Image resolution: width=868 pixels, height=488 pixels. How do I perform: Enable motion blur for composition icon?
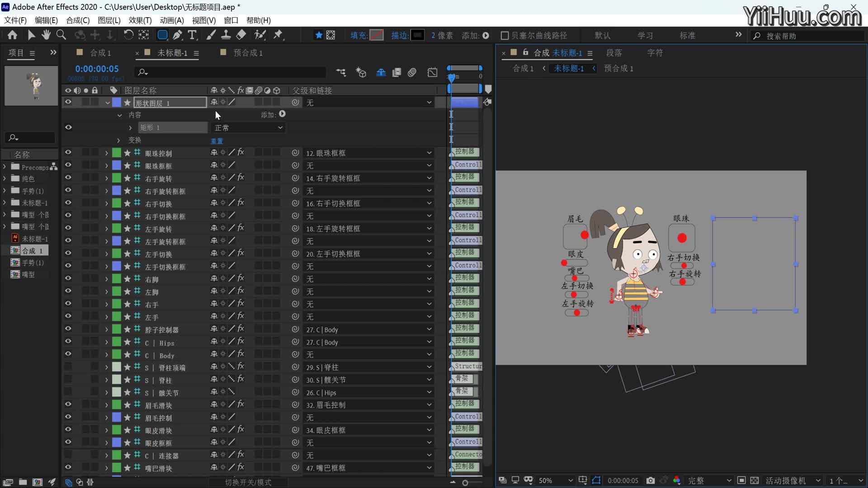click(412, 72)
